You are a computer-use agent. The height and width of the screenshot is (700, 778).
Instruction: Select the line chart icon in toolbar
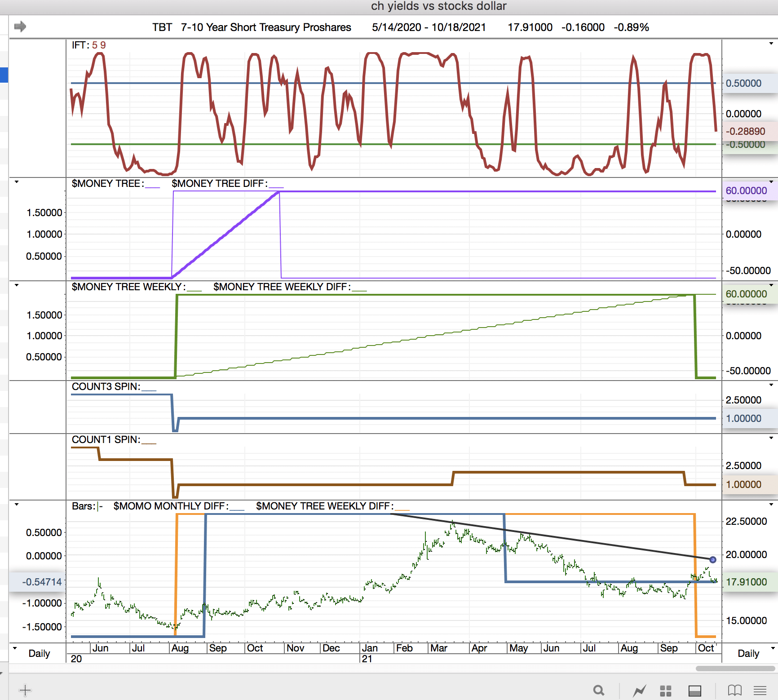point(639,691)
